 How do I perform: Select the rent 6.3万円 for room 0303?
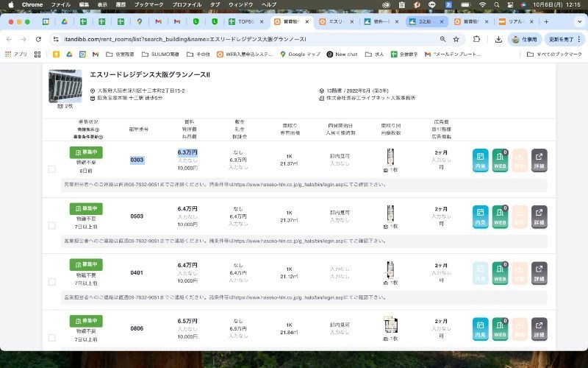point(187,152)
